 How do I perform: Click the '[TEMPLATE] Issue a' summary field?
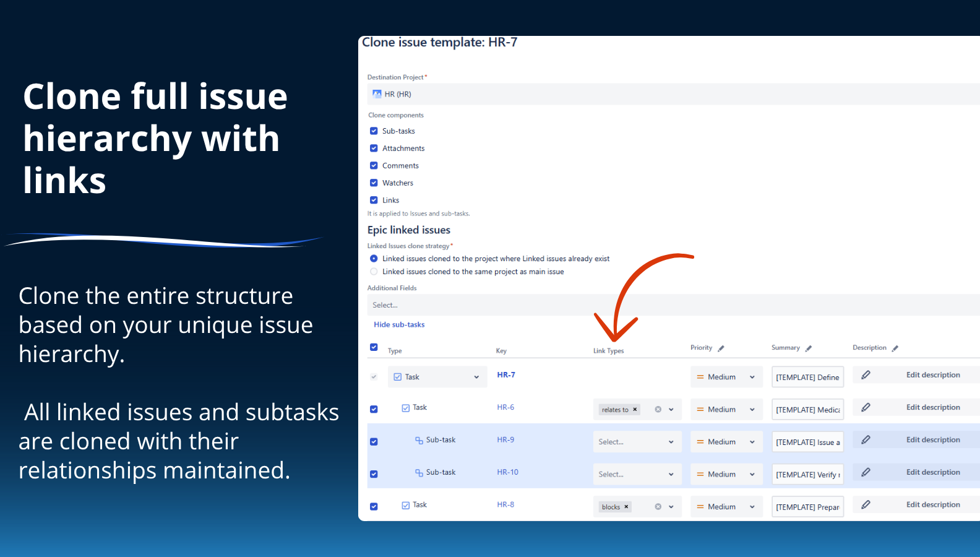tap(807, 442)
